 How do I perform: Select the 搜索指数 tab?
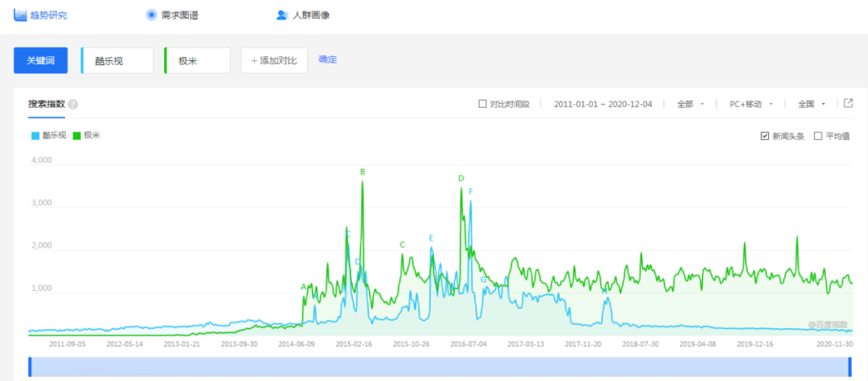coord(47,104)
